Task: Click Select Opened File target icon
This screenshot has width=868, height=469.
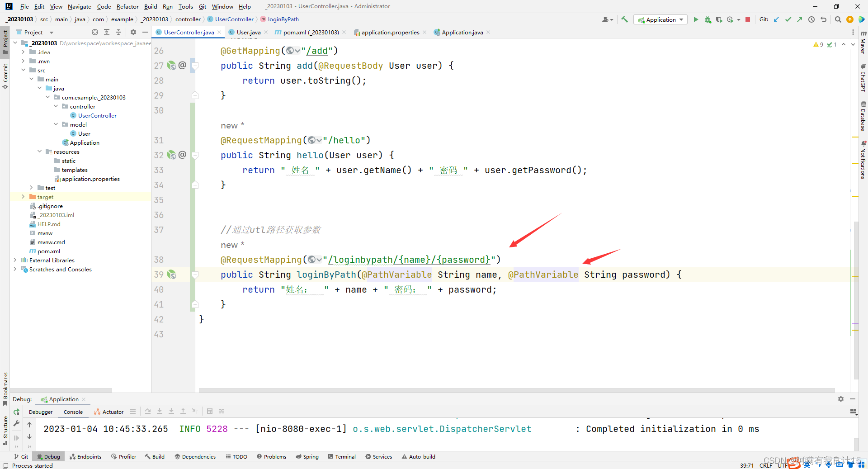Action: (x=94, y=32)
